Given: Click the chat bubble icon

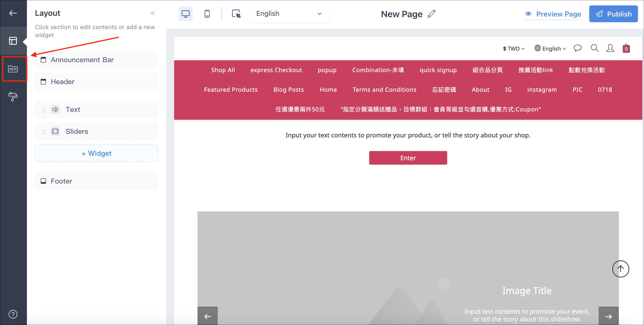Looking at the screenshot, I should [x=578, y=48].
